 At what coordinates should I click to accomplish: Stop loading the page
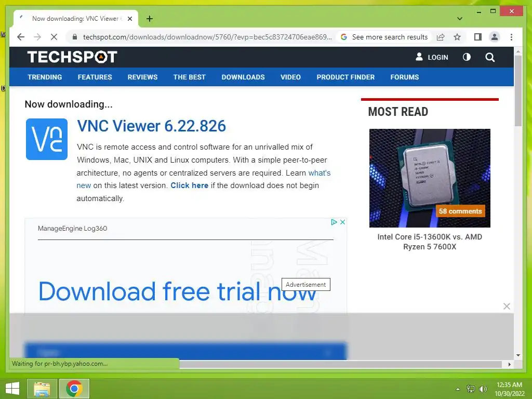tap(54, 37)
